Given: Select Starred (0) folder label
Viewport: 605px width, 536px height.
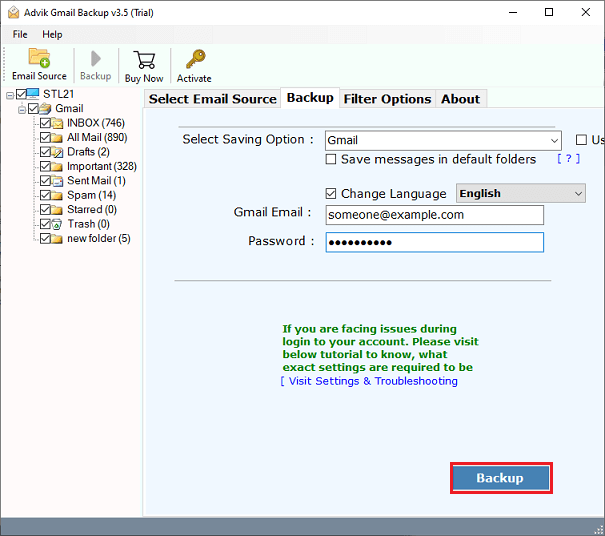Looking at the screenshot, I should [92, 210].
